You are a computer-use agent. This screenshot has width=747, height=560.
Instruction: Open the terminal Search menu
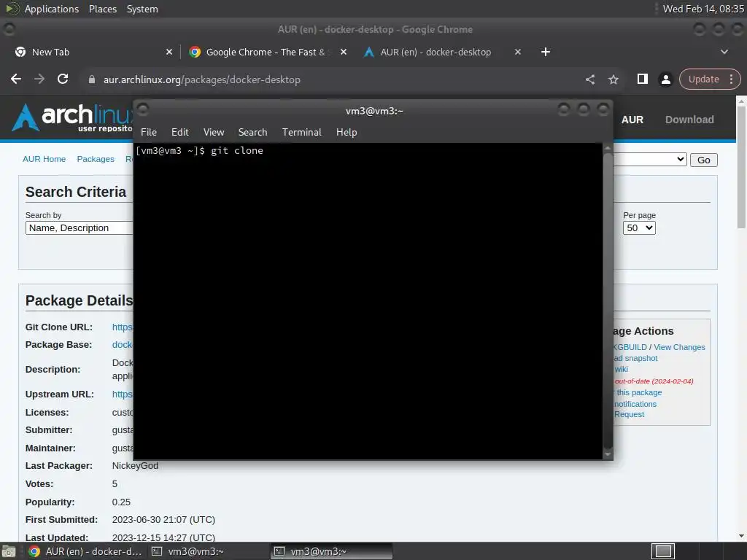pos(252,133)
